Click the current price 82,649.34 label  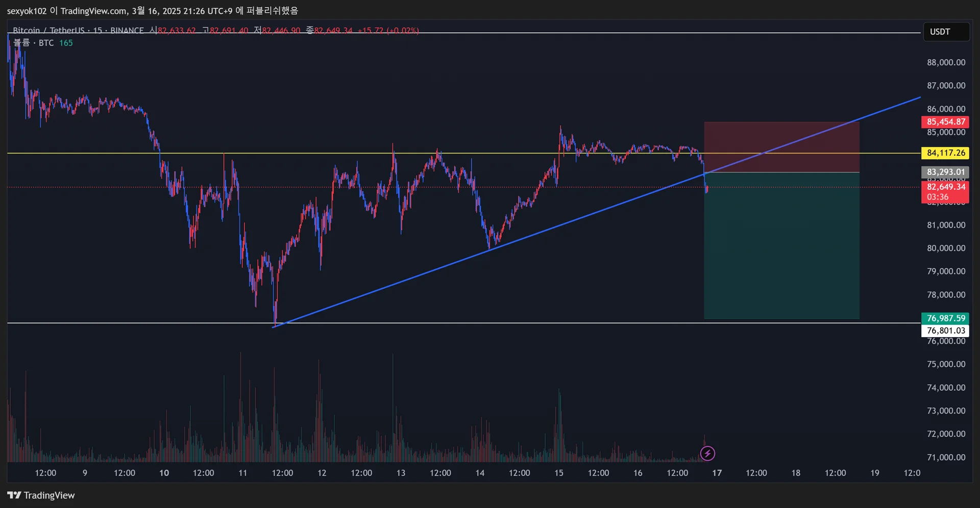tap(945, 187)
